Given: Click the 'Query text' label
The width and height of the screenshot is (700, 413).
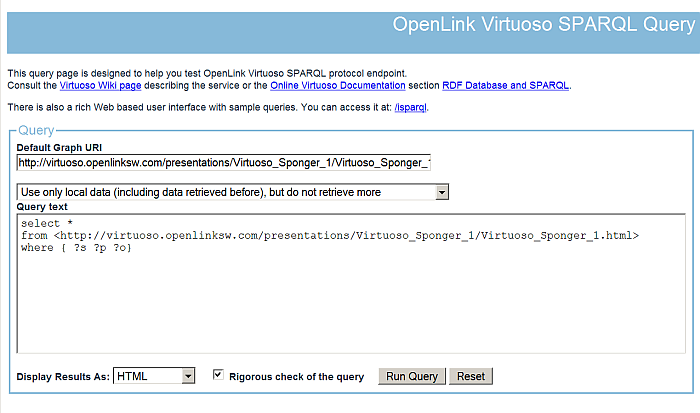Looking at the screenshot, I should pos(44,206).
